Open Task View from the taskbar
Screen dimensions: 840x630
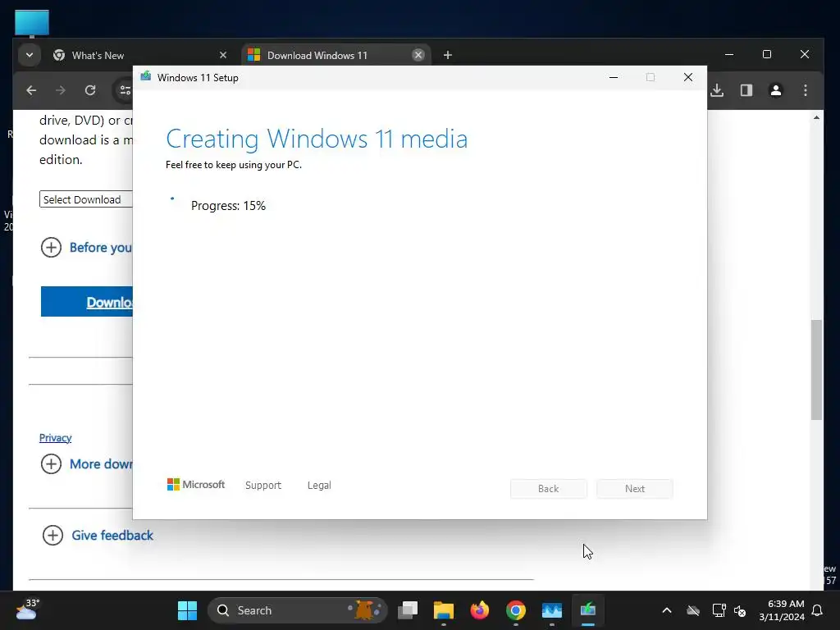(x=408, y=610)
